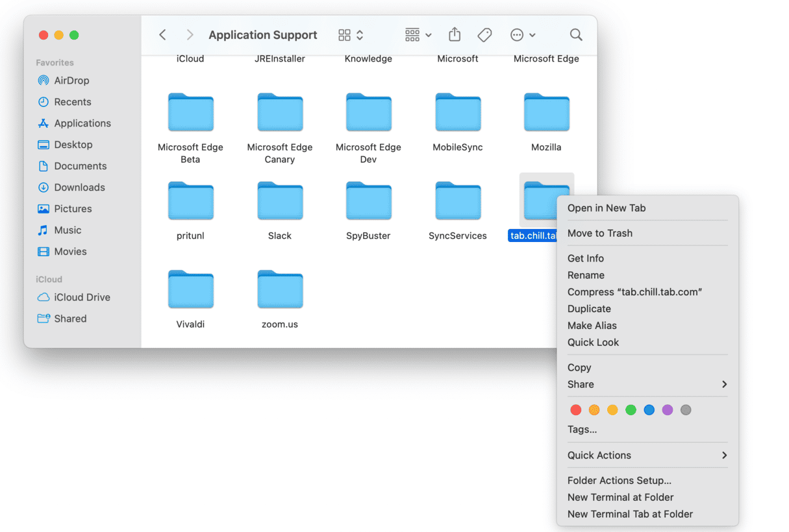Image resolution: width=789 pixels, height=532 pixels.
Task: Select the Microsoft Edge Beta folder
Action: click(190, 113)
